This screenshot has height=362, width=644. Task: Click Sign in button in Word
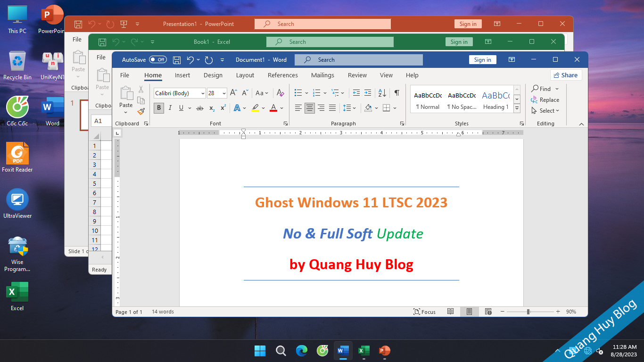coord(482,60)
